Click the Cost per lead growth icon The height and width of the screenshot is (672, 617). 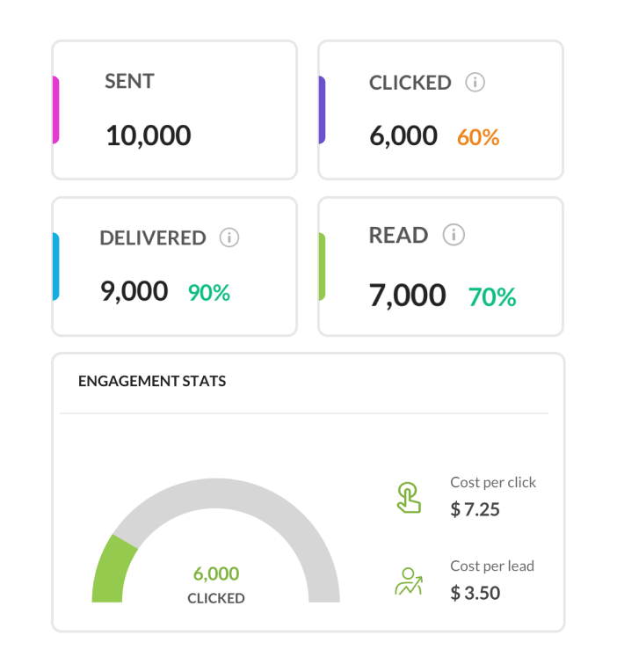[x=408, y=581]
